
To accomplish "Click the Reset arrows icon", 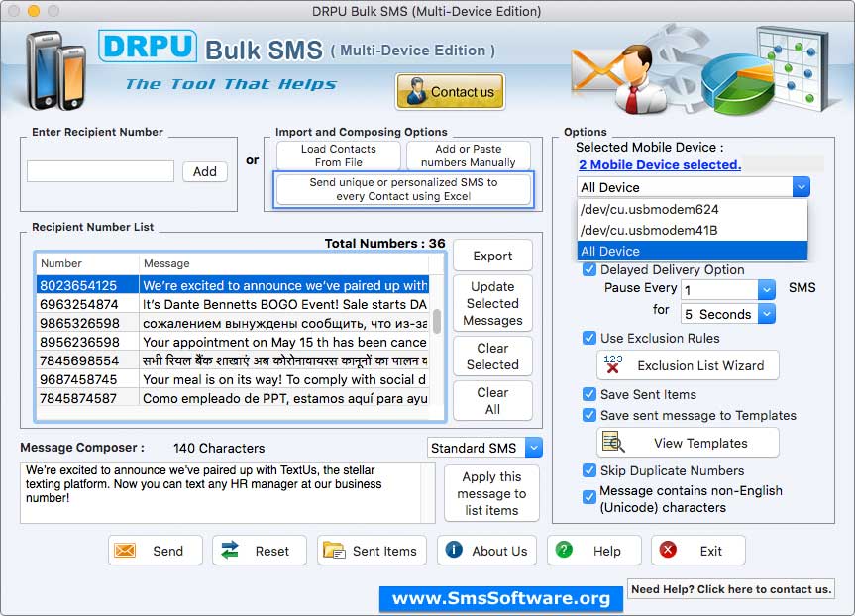I will pos(230,550).
